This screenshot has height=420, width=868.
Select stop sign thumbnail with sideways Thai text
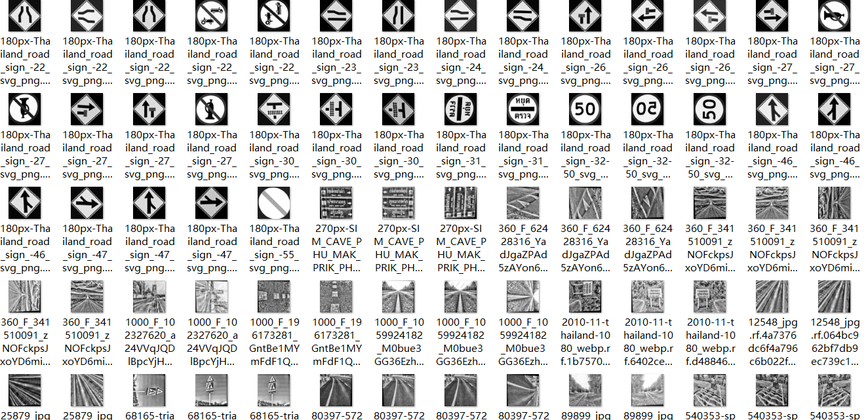pos(461,109)
